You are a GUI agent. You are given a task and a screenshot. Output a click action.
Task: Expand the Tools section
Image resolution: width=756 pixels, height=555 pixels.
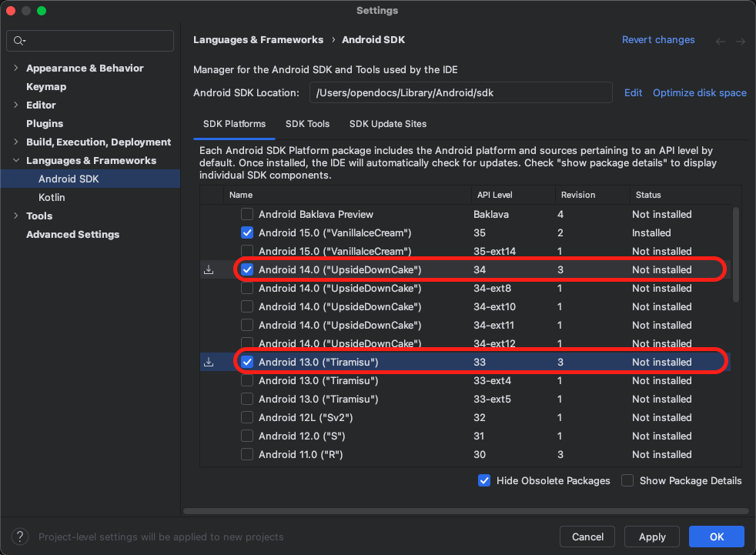click(x=16, y=216)
